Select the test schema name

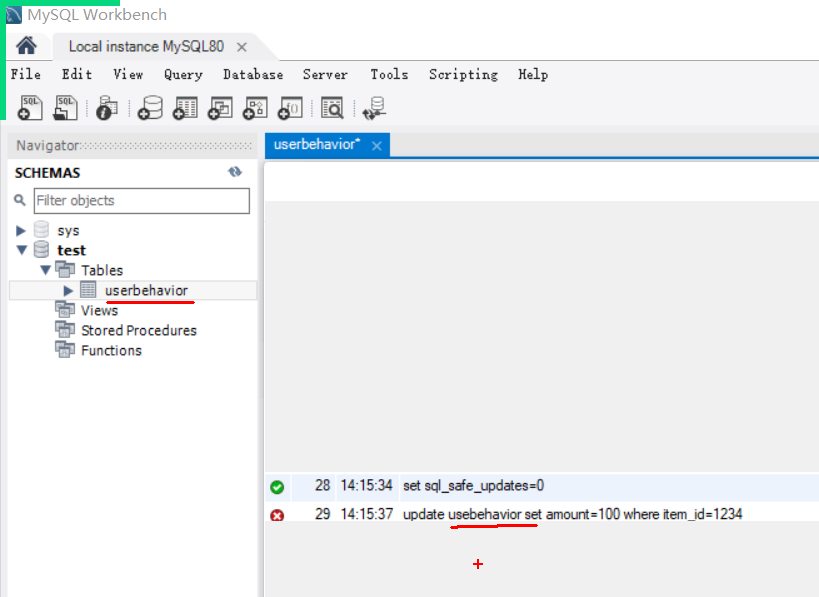[72, 250]
